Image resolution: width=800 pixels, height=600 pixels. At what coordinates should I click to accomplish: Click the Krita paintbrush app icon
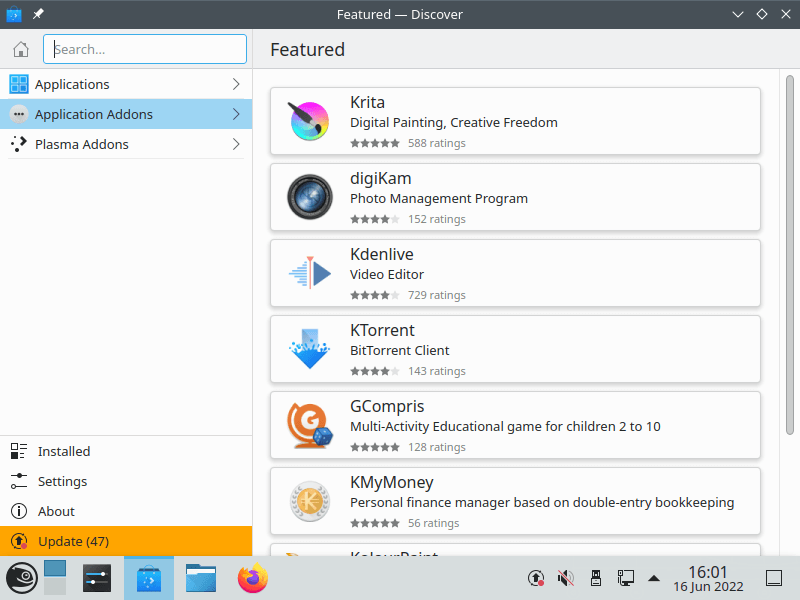[309, 121]
